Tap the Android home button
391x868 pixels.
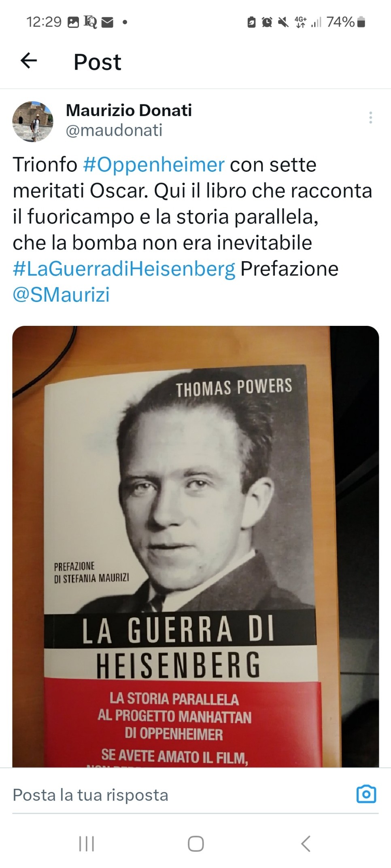[195, 844]
